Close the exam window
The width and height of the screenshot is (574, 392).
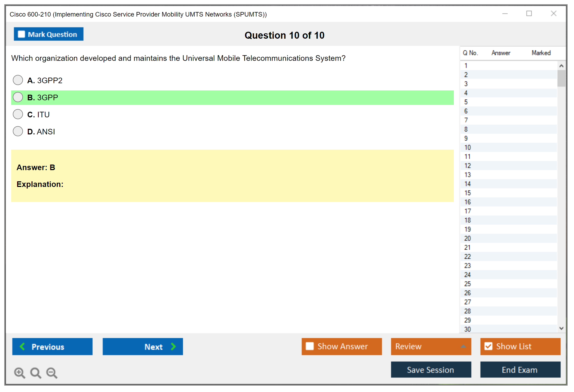click(553, 14)
